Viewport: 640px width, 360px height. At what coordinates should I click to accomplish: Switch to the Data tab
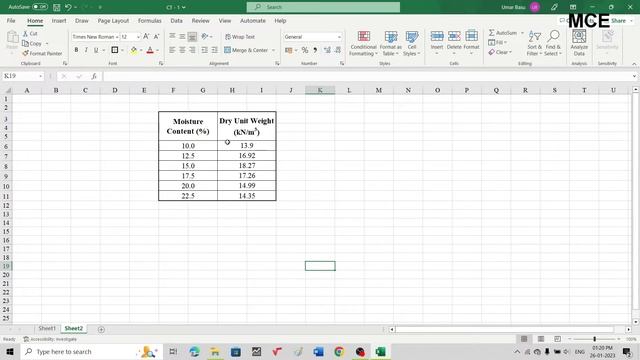point(176,20)
